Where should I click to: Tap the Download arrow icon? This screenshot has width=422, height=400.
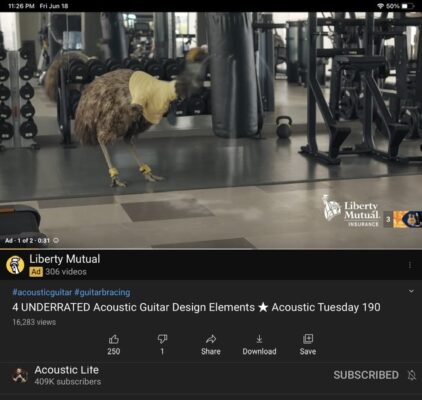pos(259,339)
